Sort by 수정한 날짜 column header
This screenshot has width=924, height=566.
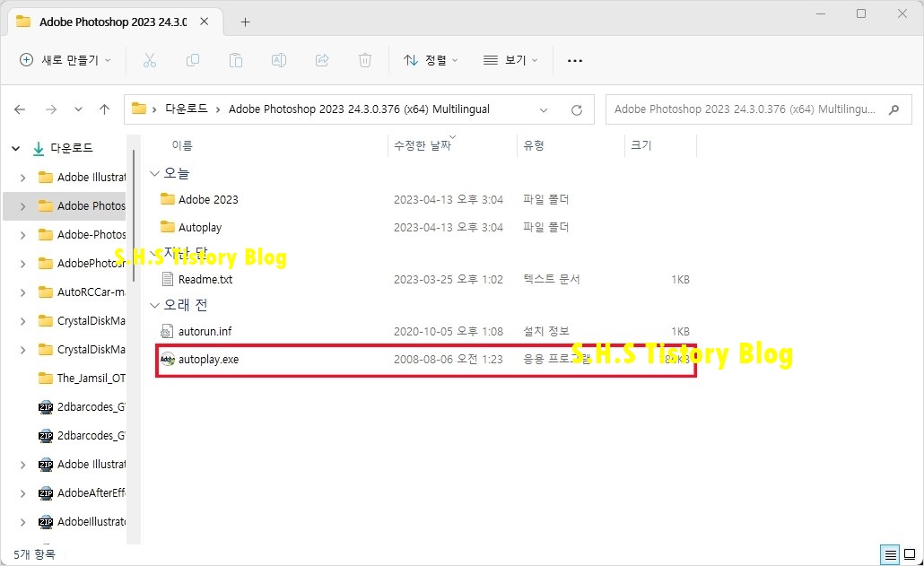tap(422, 145)
